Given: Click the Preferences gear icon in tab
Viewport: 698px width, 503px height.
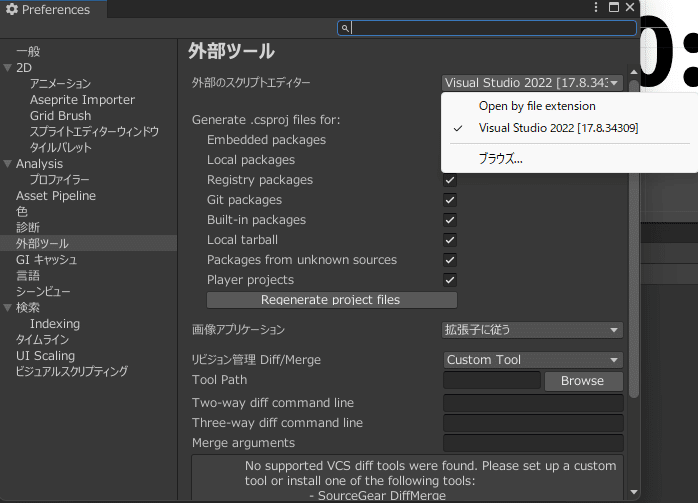Looking at the screenshot, I should click(12, 9).
